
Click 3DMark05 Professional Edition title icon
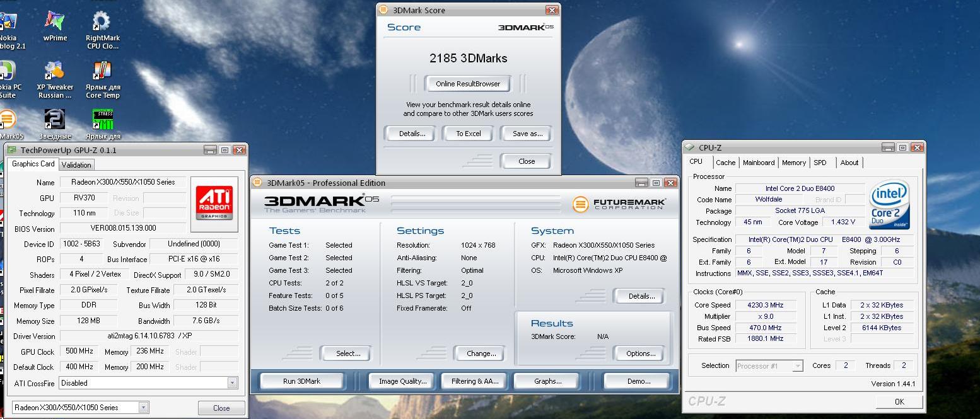pos(258,183)
